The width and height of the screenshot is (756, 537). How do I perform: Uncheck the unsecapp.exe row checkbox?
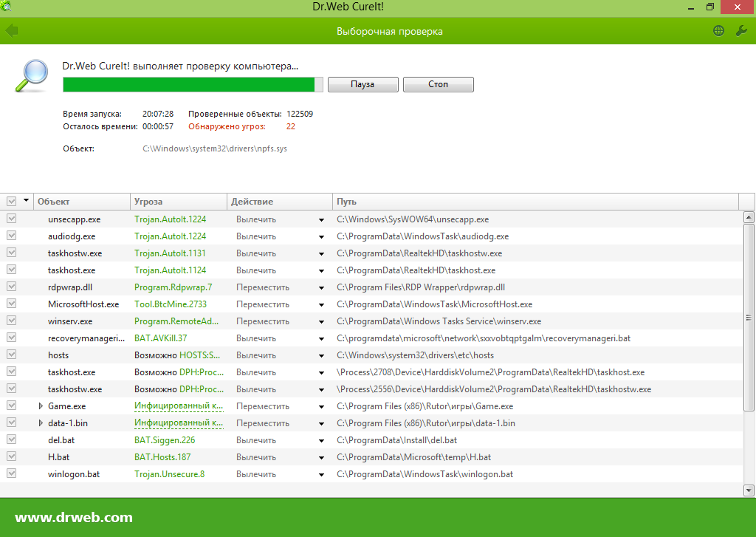tap(12, 219)
